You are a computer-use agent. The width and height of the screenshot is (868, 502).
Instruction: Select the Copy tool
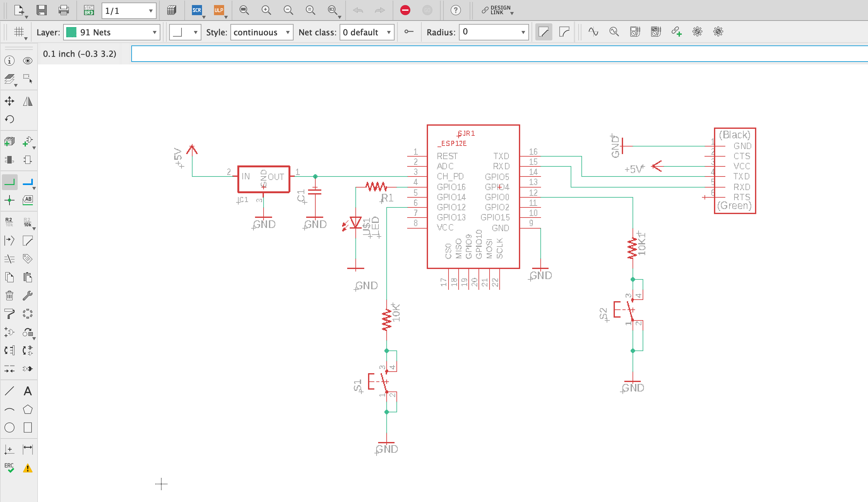[10, 277]
